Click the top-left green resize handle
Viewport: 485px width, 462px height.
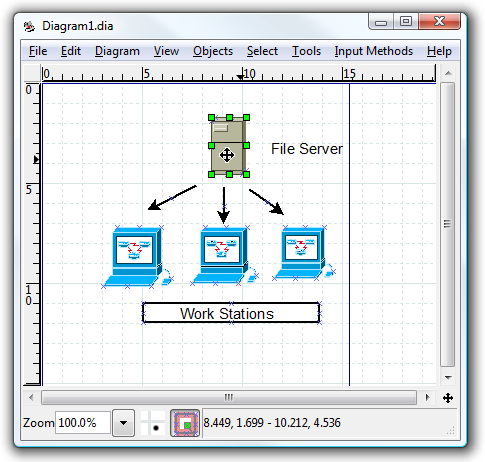211,117
